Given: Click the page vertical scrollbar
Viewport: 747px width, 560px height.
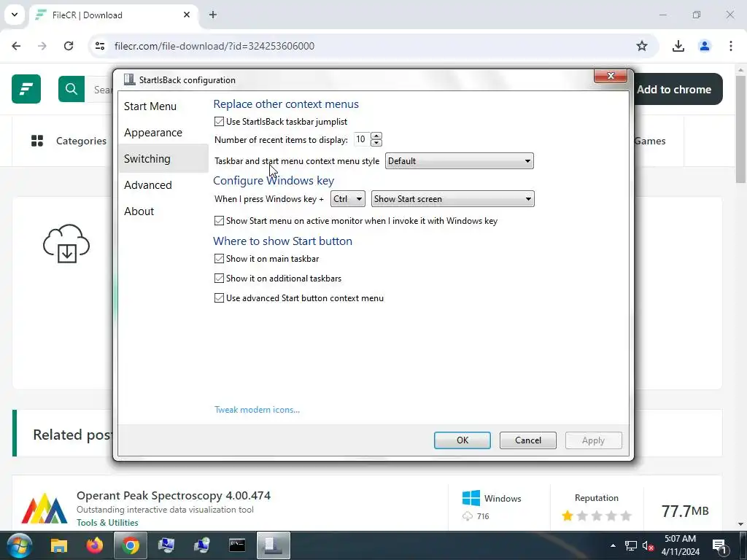Looking at the screenshot, I should (x=740, y=129).
